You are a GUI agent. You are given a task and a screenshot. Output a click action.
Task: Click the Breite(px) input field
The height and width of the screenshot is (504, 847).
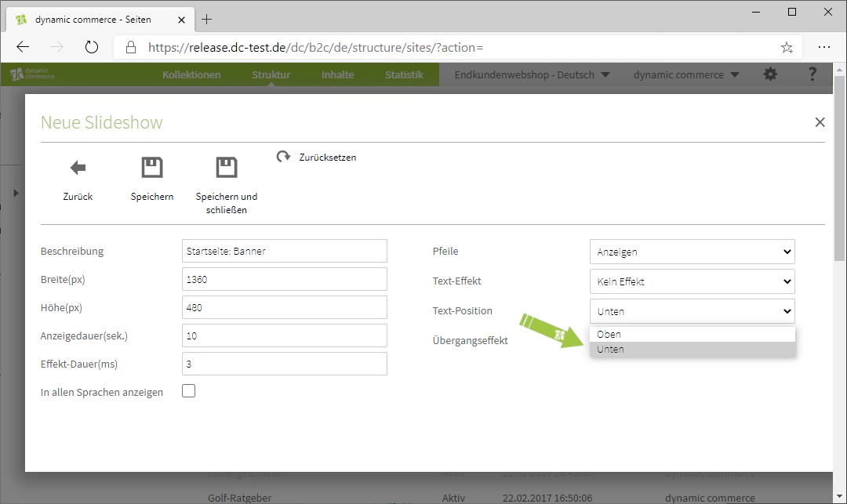tap(285, 279)
